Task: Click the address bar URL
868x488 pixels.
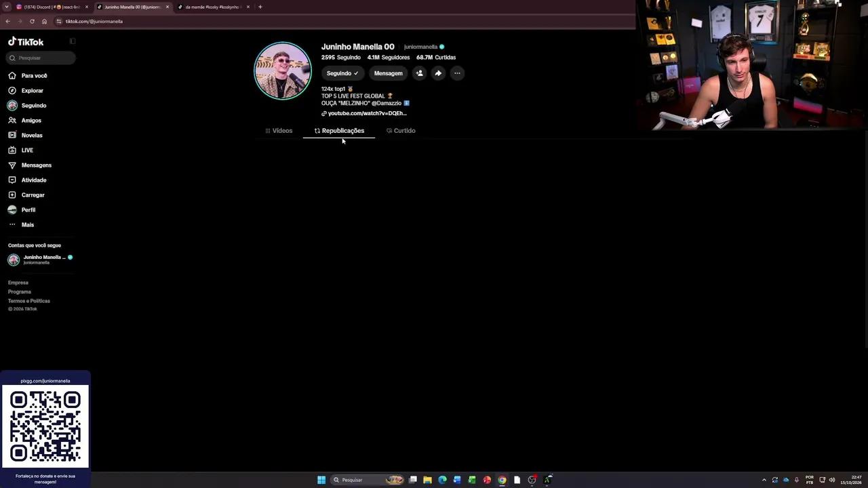Action: click(94, 21)
